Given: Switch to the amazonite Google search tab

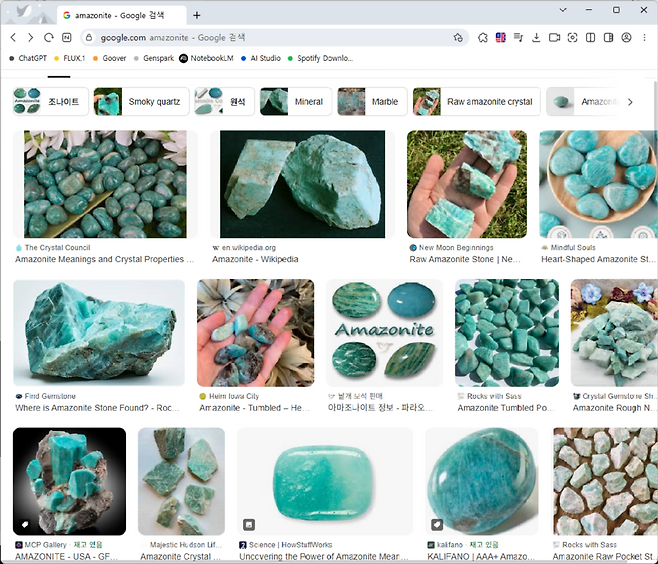Looking at the screenshot, I should coord(120,15).
